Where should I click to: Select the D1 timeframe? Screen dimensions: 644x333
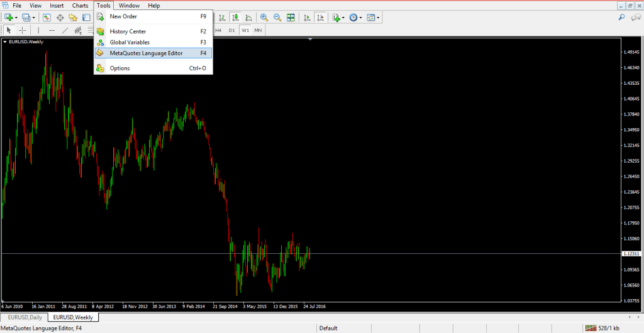coord(231,30)
